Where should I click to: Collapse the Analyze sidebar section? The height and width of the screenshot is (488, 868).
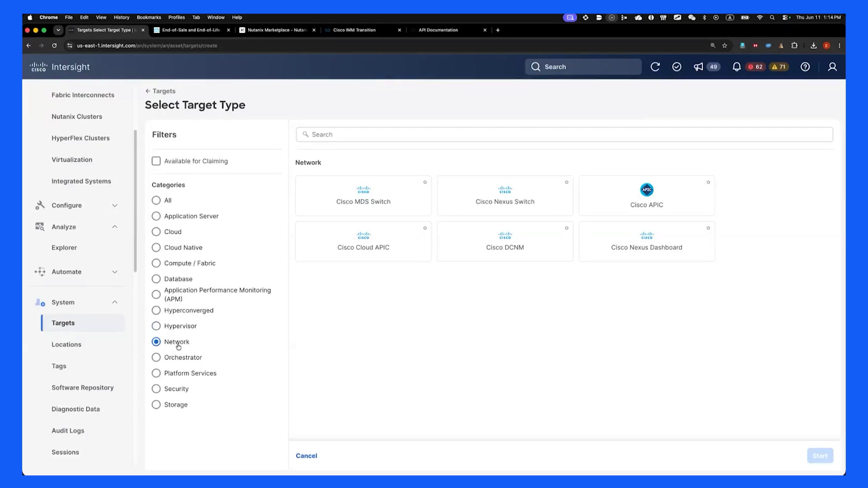coord(115,227)
